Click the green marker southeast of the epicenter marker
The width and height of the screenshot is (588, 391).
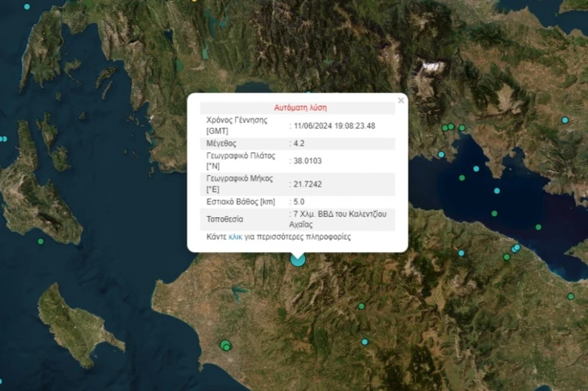[x=361, y=306]
